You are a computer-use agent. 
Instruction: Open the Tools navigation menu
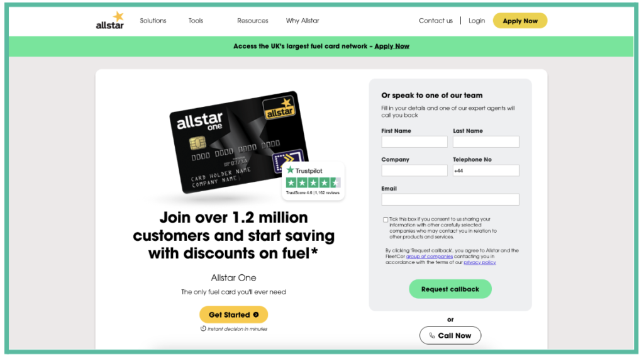tap(196, 21)
